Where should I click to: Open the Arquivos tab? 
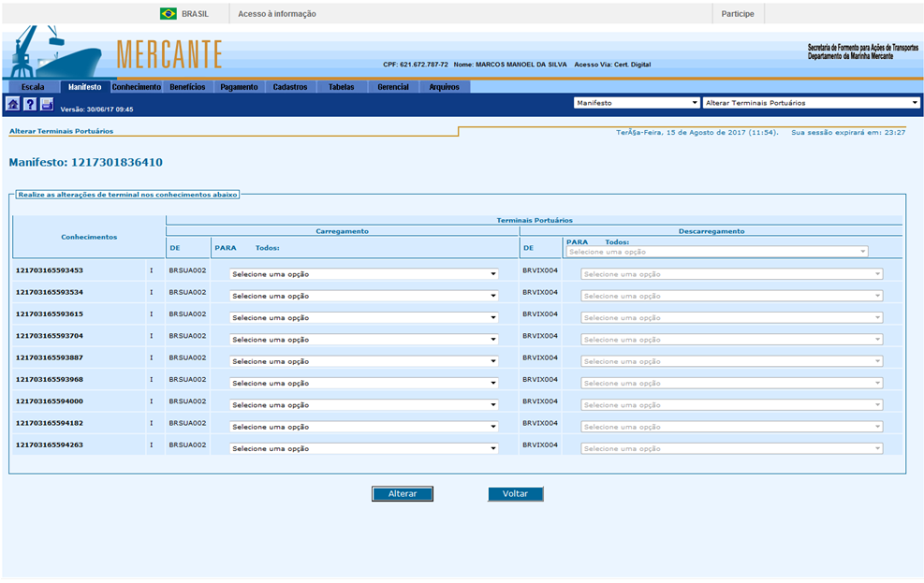tap(444, 87)
